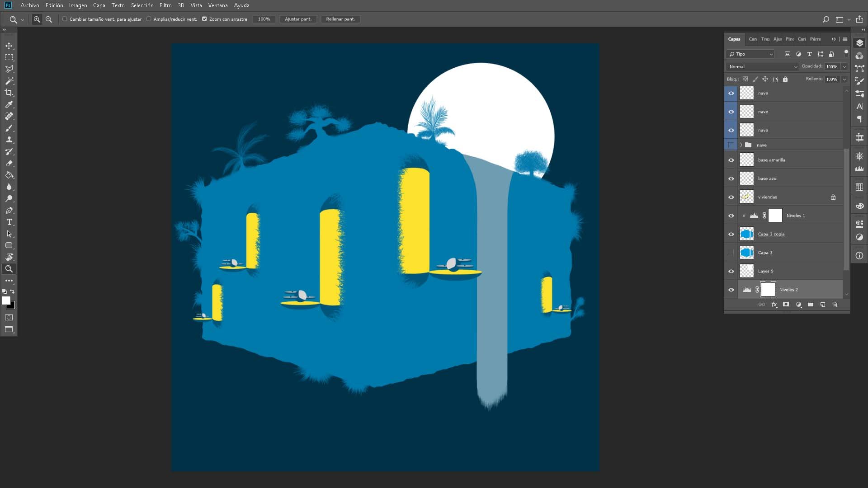Screen dimensions: 868x488
Task: Click 'Ajustar pant.' button
Action: tap(298, 19)
